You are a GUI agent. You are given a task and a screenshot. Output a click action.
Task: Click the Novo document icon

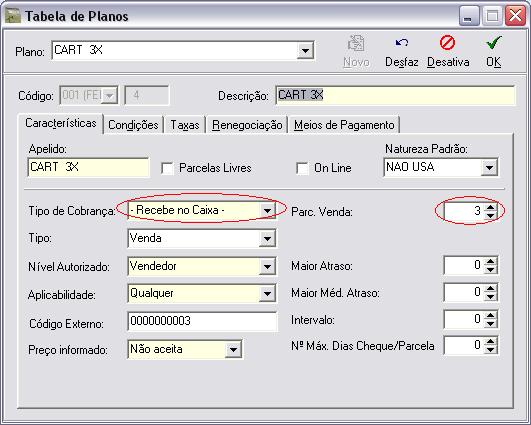click(x=356, y=43)
